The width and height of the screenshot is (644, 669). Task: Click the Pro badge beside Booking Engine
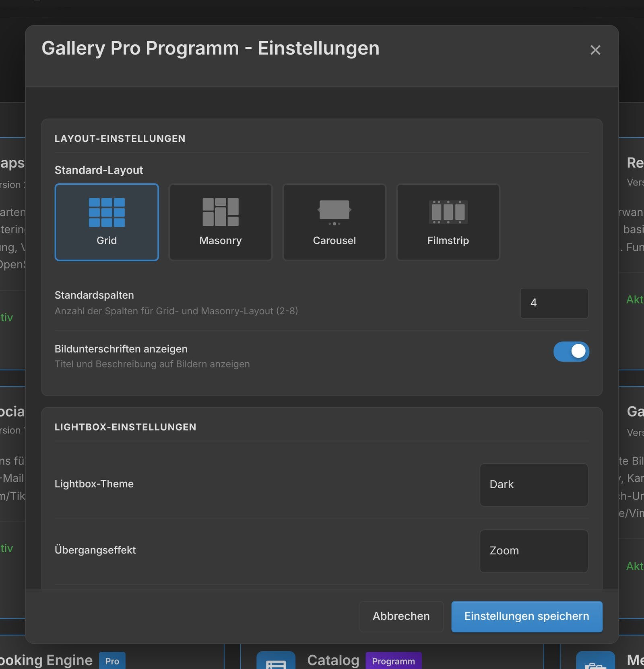point(112,661)
